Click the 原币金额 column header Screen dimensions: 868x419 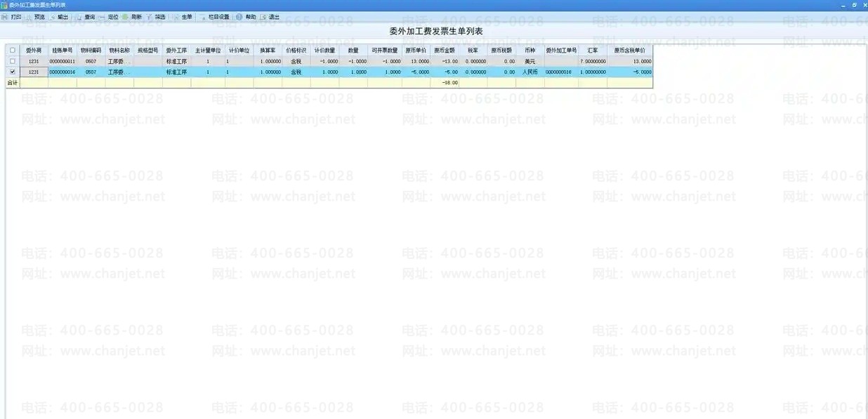click(x=445, y=51)
